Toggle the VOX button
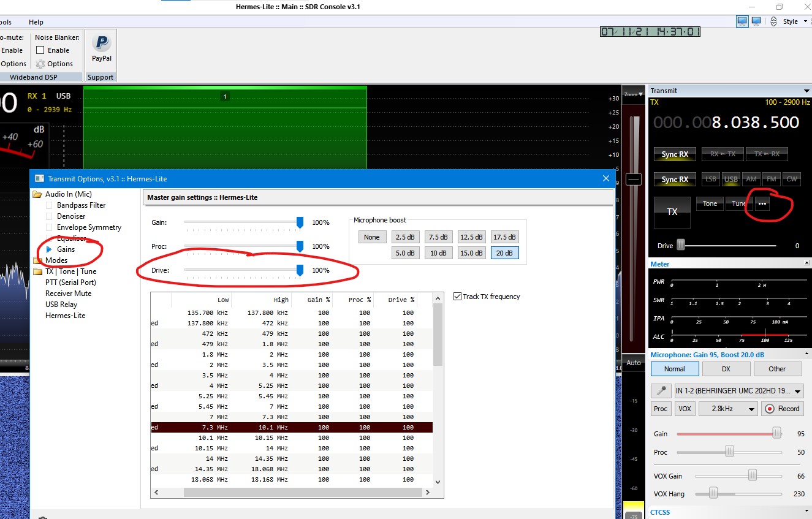Viewport: 812px width, 519px height. click(x=685, y=409)
